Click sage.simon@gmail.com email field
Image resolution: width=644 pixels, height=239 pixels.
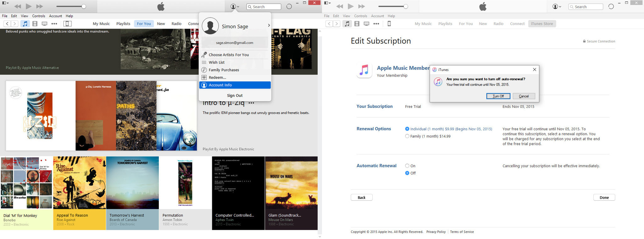tap(235, 42)
